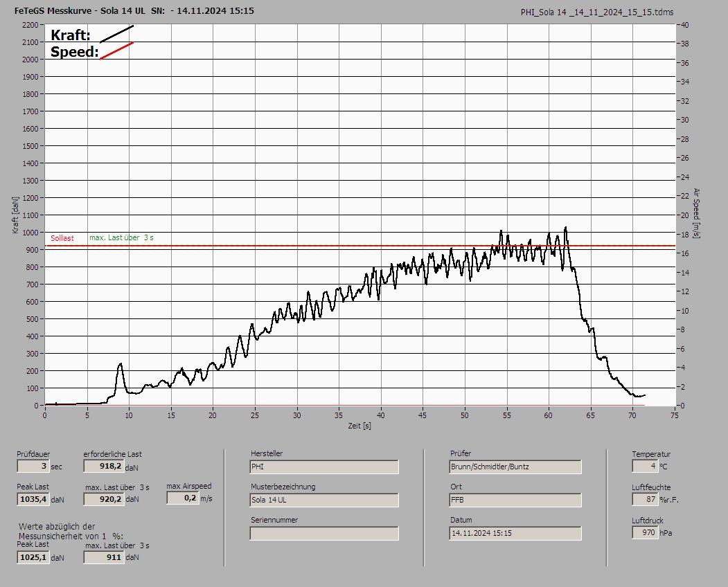Click the 2200 tick on Kraft axis
Viewport: 728px width, 587px height.
click(x=30, y=25)
